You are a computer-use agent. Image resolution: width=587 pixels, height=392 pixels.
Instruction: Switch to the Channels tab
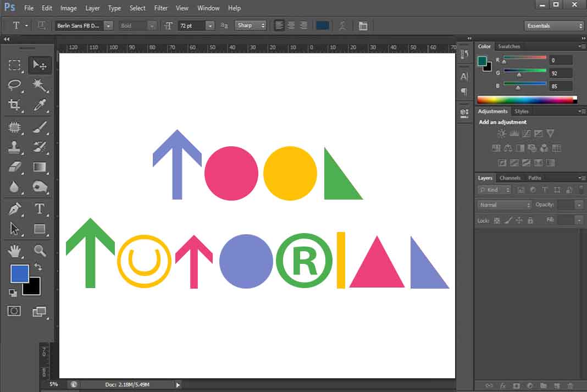click(510, 178)
